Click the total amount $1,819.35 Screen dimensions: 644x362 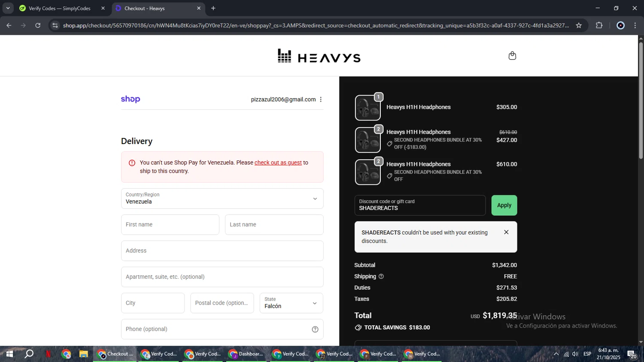coord(500,316)
